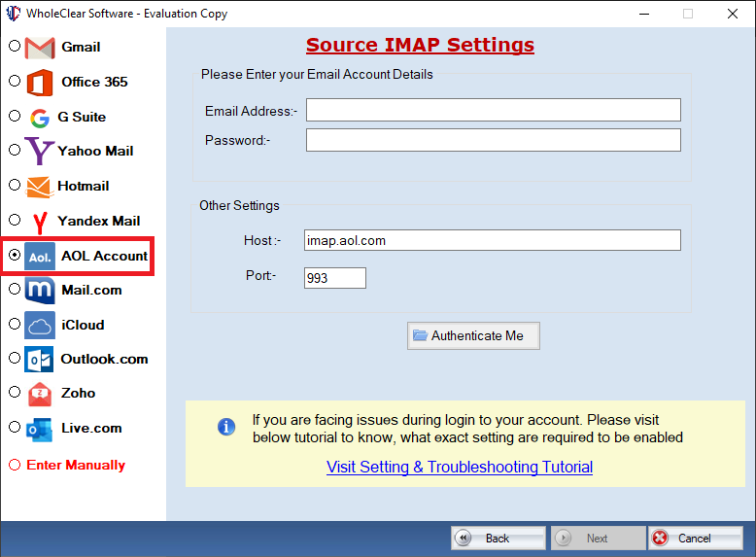Viewport: 756px width, 557px height.
Task: Click the Email Address:- label
Action: pyautogui.click(x=252, y=111)
